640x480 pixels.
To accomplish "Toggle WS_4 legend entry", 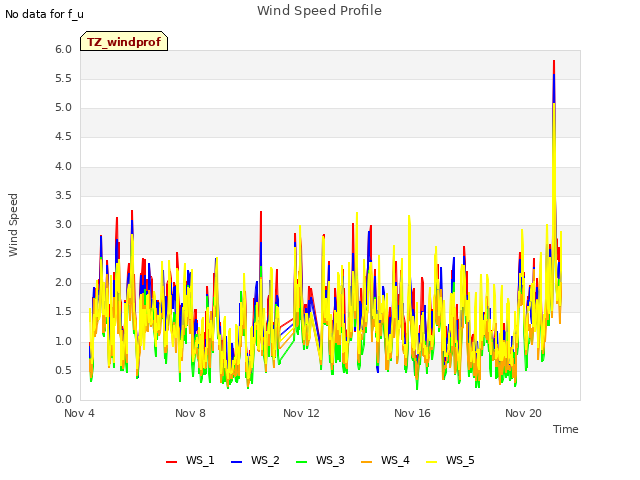I will 385,460.
